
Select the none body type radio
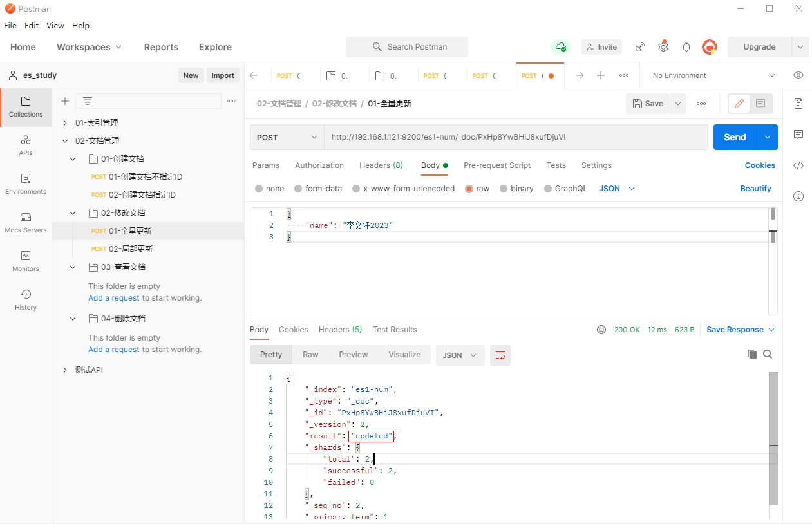click(259, 189)
